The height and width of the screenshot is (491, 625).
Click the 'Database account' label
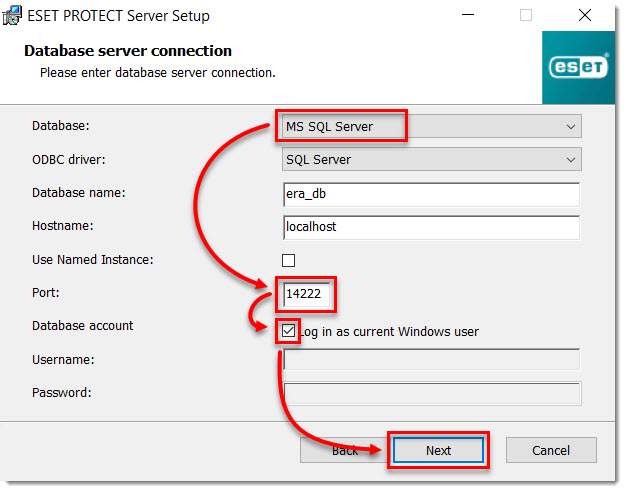83,326
